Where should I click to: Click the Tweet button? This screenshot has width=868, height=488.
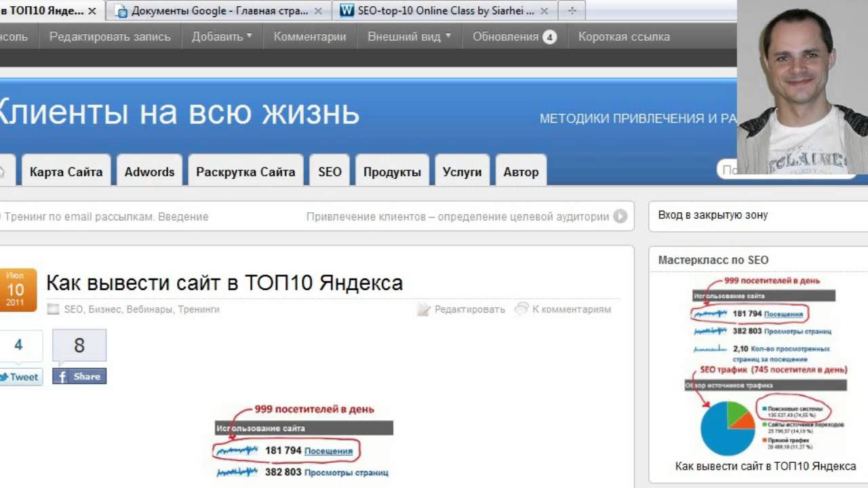point(20,377)
